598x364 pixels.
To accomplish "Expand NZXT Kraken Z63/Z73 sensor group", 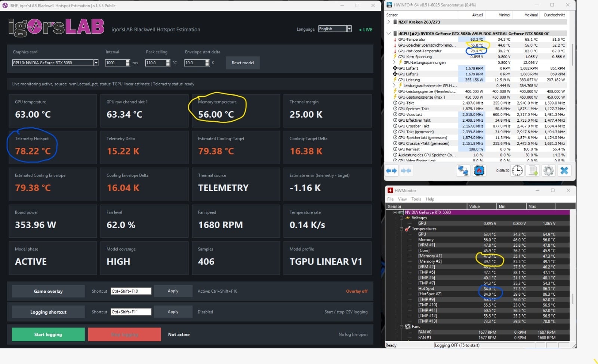I will [389, 22].
